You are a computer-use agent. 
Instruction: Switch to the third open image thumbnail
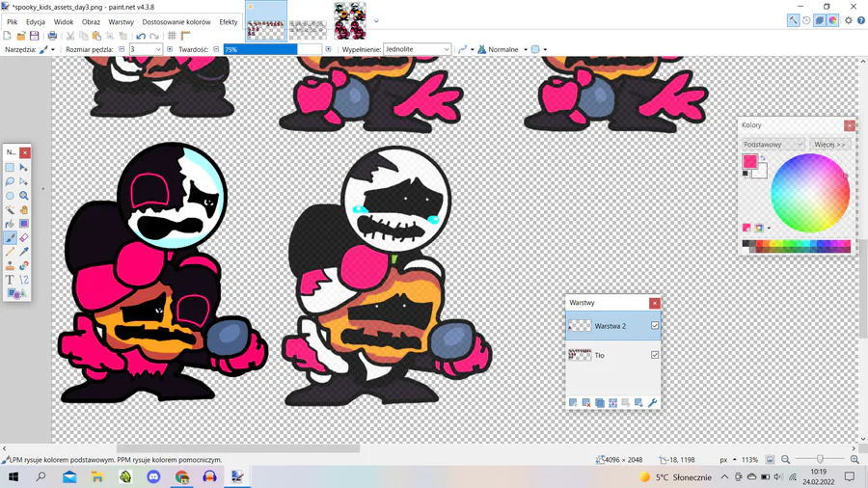pyautogui.click(x=350, y=21)
